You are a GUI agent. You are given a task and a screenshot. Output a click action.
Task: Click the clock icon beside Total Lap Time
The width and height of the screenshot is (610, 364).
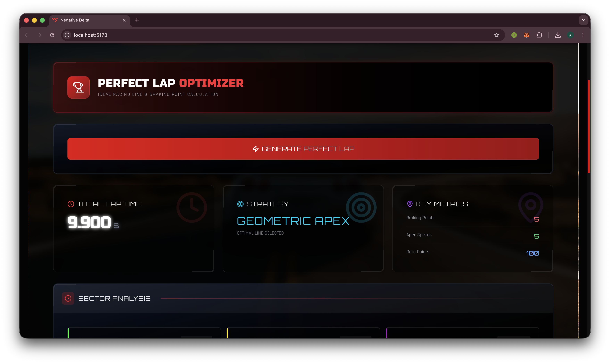(71, 204)
